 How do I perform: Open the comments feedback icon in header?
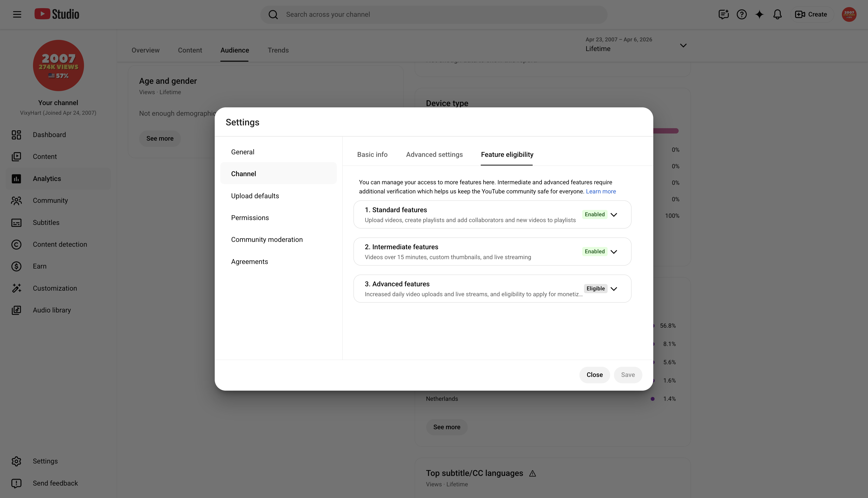pyautogui.click(x=723, y=14)
